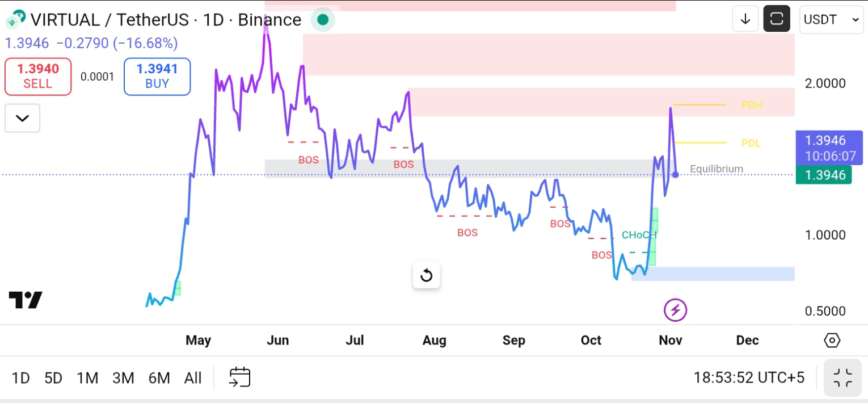Expand the collapsed indicator legend chevron
Screen dimensions: 868x403
pyautogui.click(x=22, y=118)
